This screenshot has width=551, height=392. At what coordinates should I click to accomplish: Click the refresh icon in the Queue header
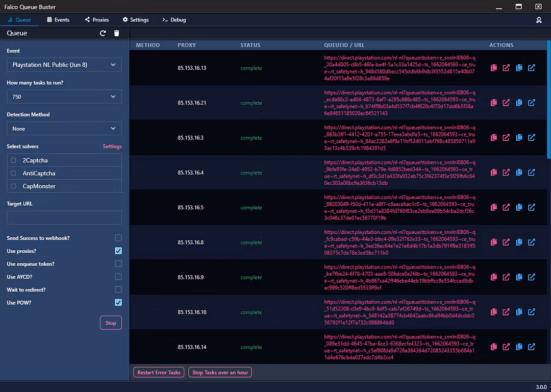pyautogui.click(x=103, y=33)
